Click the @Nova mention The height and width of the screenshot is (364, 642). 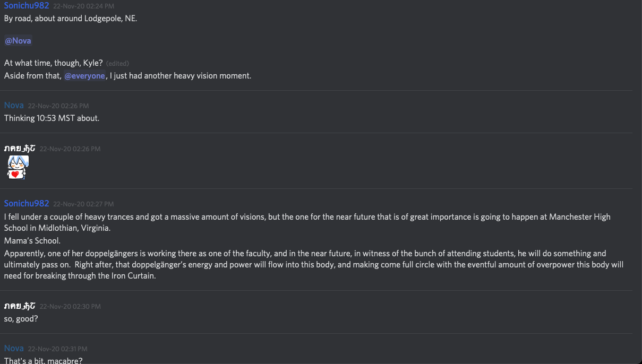click(18, 41)
